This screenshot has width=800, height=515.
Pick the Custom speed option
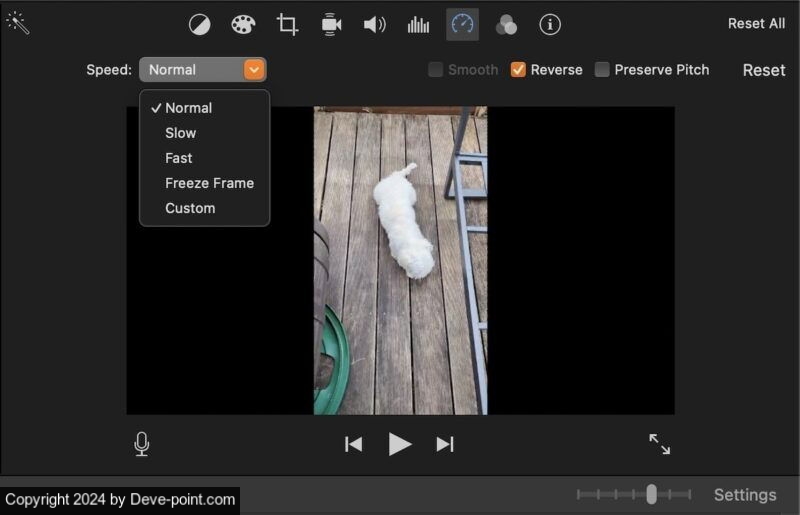point(190,208)
